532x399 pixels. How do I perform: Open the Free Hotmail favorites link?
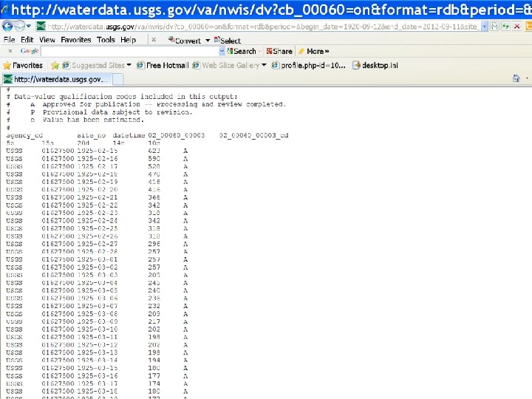162,65
